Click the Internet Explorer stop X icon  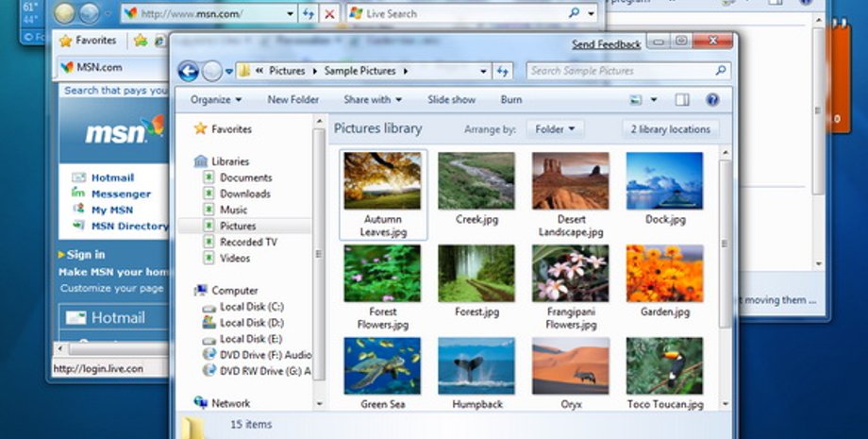[328, 14]
